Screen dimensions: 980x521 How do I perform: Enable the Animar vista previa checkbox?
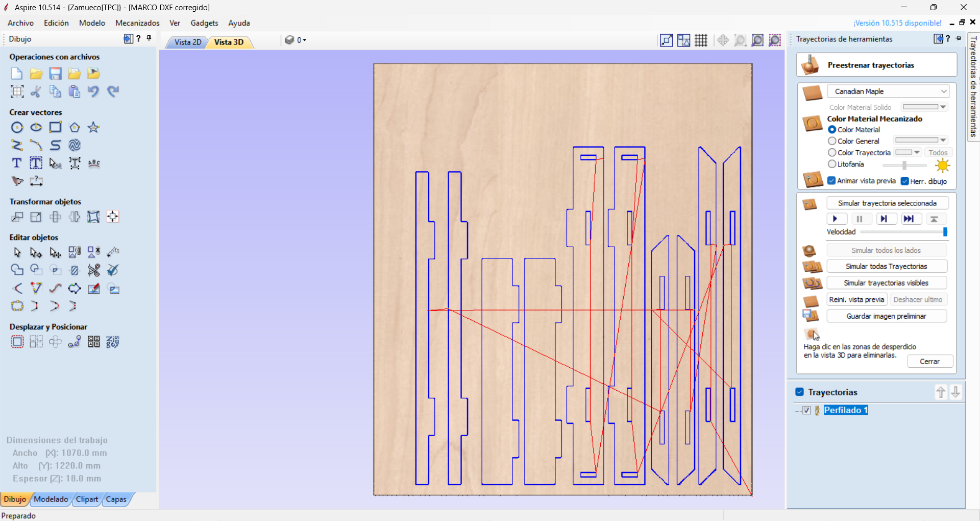tap(831, 181)
